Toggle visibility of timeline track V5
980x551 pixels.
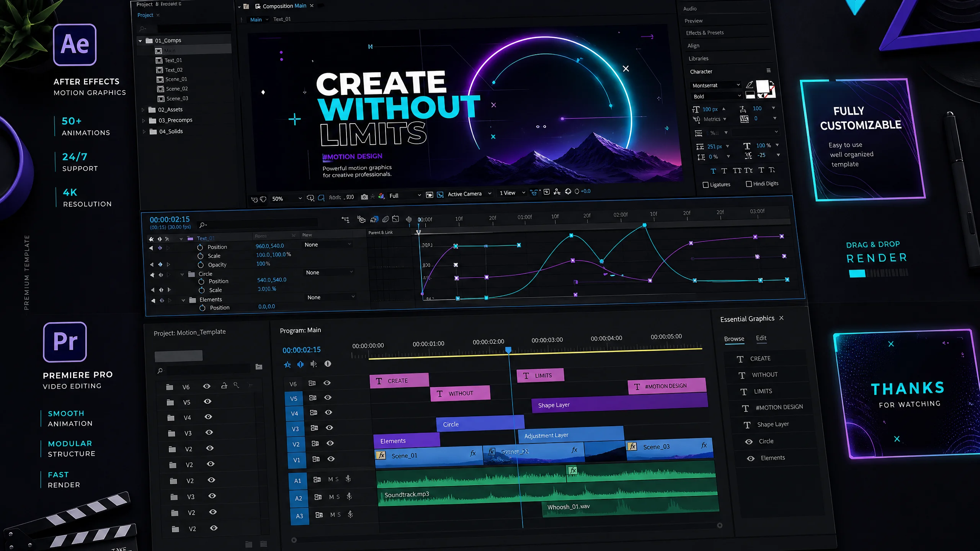328,398
